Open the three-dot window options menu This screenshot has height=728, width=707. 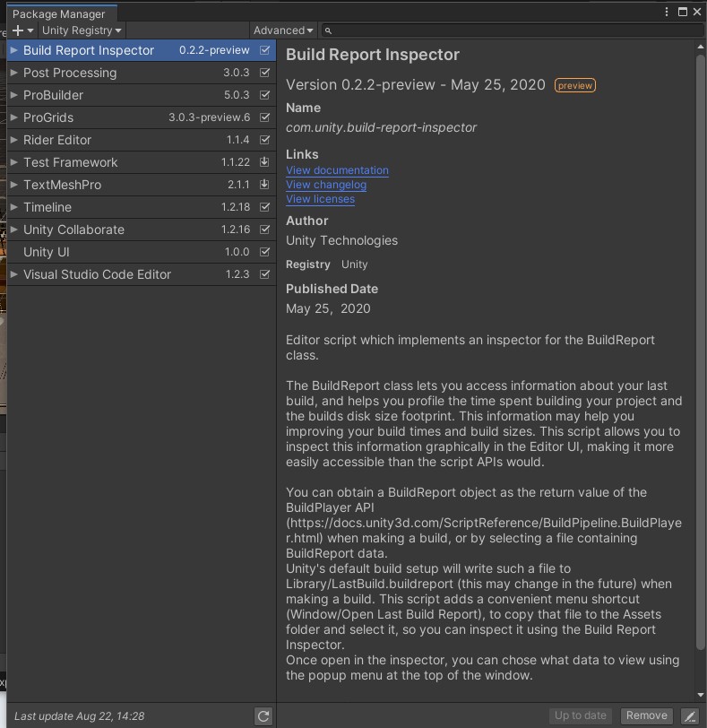667,12
